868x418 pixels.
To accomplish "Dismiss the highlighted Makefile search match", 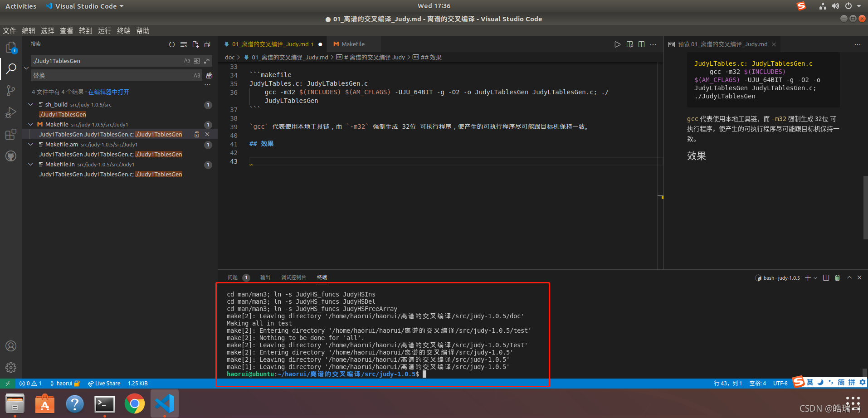I will click(x=207, y=134).
